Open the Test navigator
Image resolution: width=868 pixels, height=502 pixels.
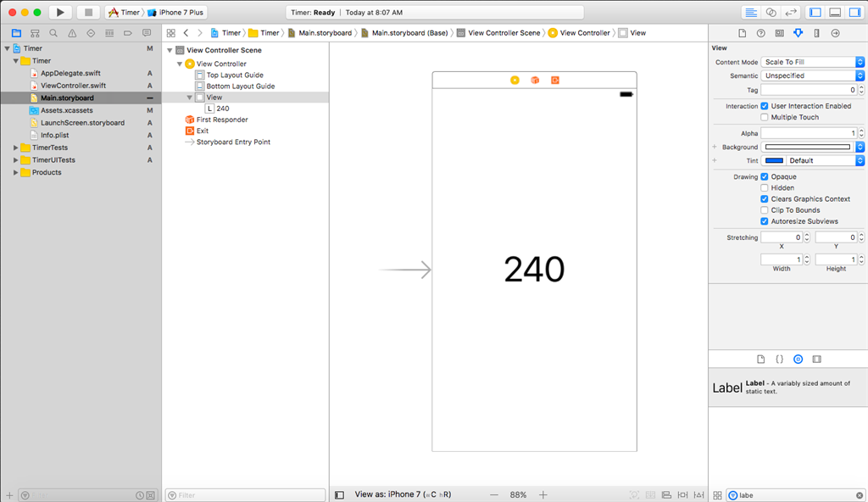(x=91, y=33)
